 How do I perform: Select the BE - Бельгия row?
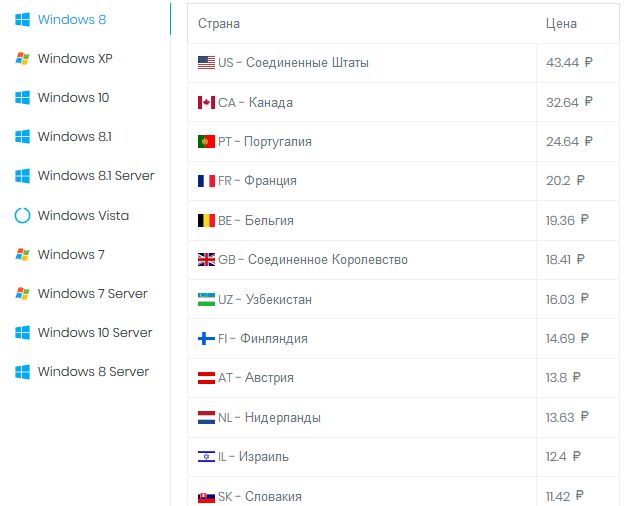click(x=256, y=220)
